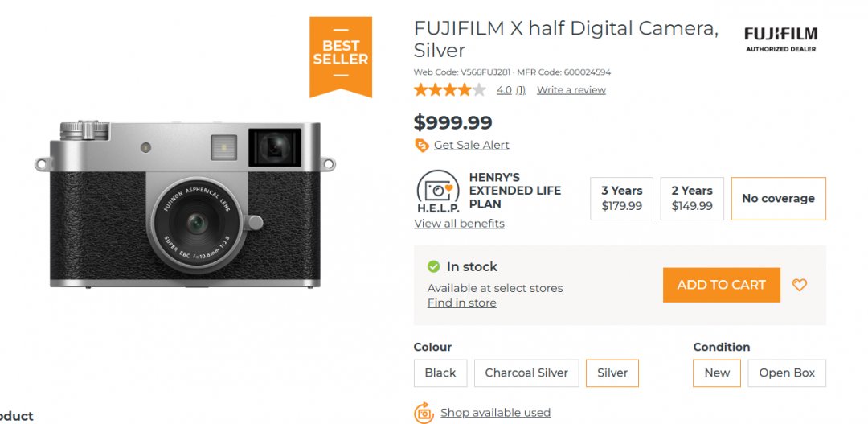Click the shop used camera icon
The width and height of the screenshot is (868, 424).
point(424,413)
